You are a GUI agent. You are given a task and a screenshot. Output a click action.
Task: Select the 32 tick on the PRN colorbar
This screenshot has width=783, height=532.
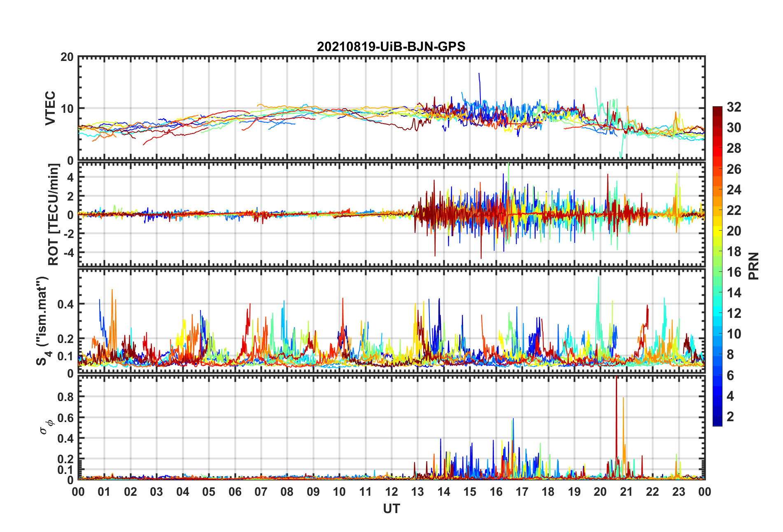coord(734,107)
